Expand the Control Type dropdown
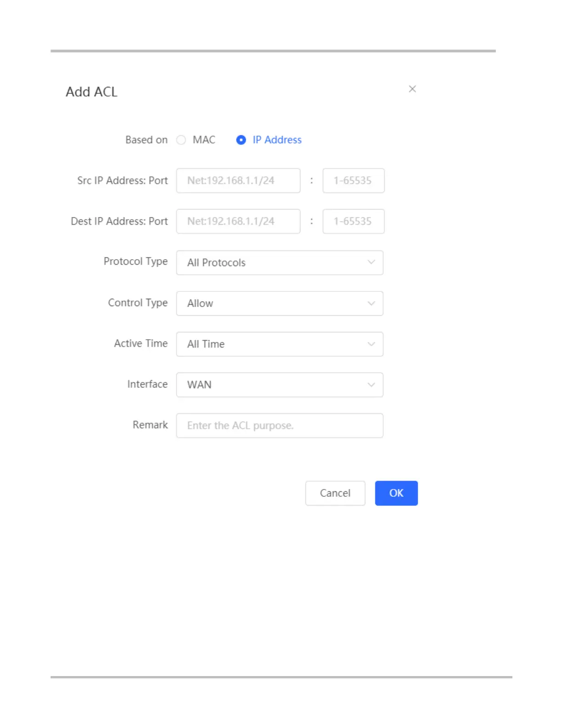 pos(279,303)
